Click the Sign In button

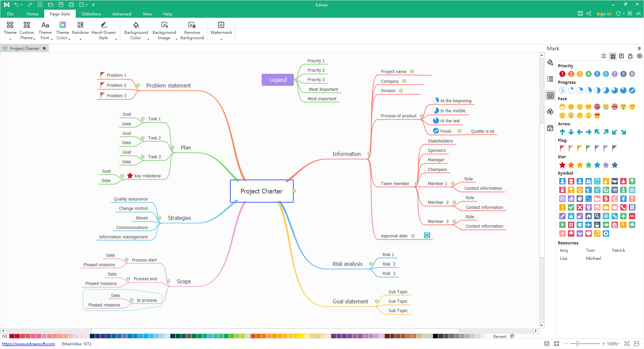[x=604, y=14]
